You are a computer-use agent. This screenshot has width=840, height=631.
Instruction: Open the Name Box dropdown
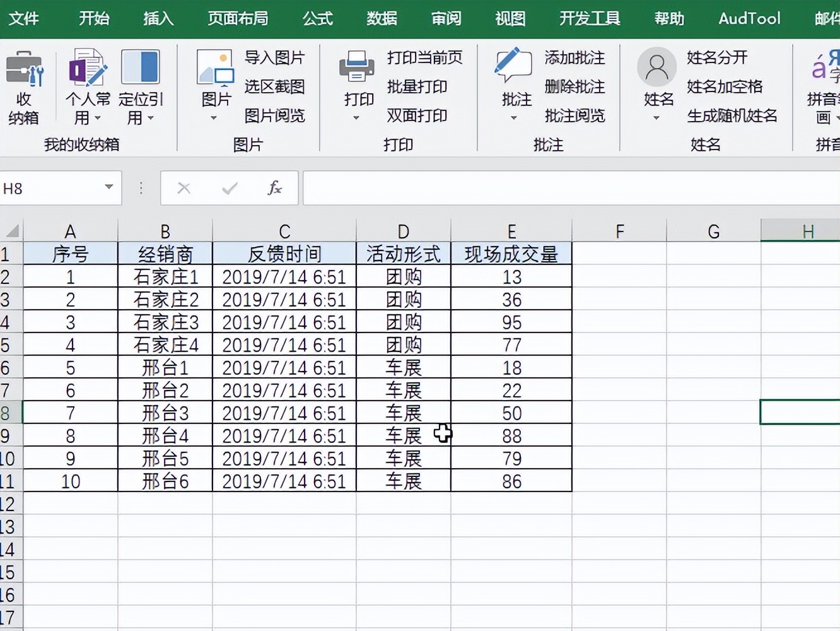[x=107, y=187]
